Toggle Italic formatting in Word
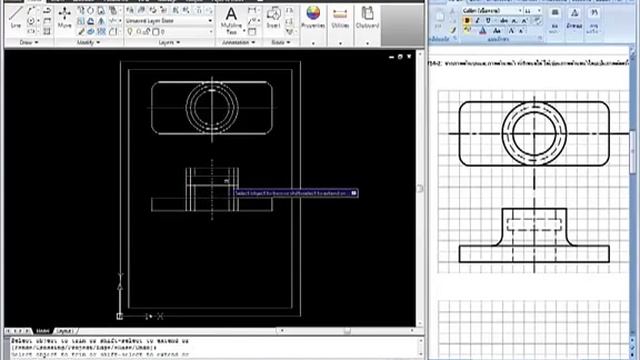 pyautogui.click(x=477, y=20)
